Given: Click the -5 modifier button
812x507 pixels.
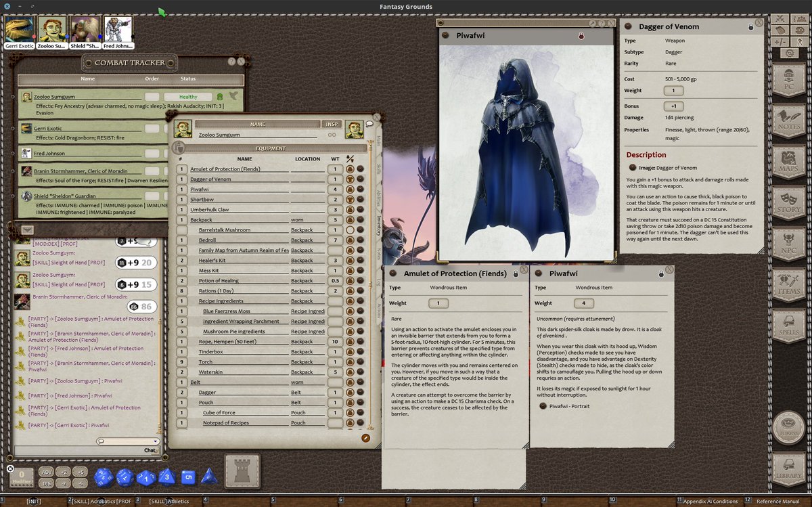Looking at the screenshot, I should point(80,483).
